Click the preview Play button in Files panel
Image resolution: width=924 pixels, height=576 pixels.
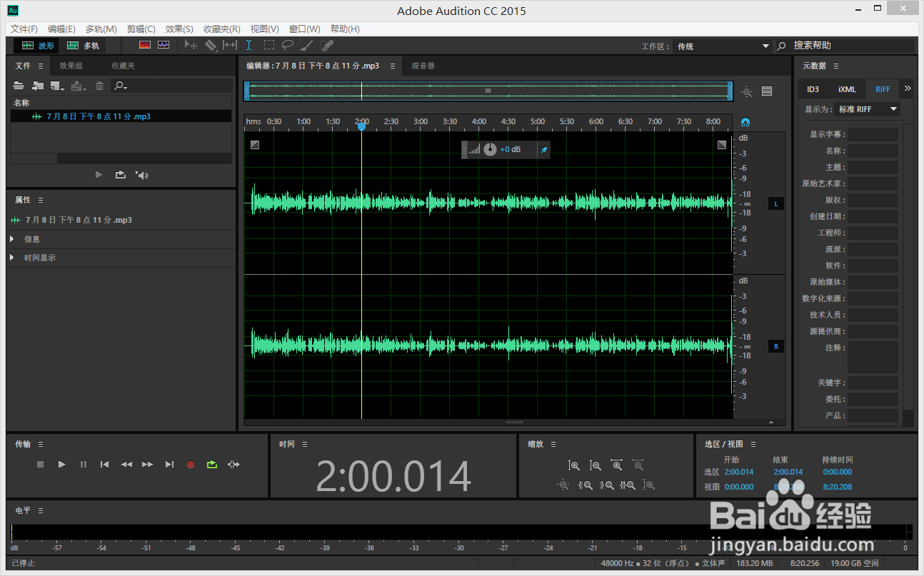click(99, 175)
